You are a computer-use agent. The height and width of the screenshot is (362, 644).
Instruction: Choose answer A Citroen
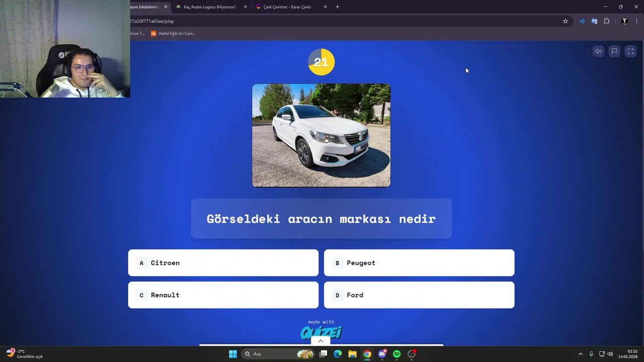click(x=223, y=263)
